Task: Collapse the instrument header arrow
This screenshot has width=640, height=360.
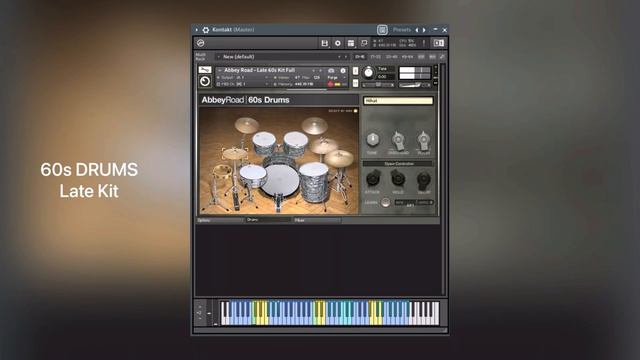Action: coord(220,70)
